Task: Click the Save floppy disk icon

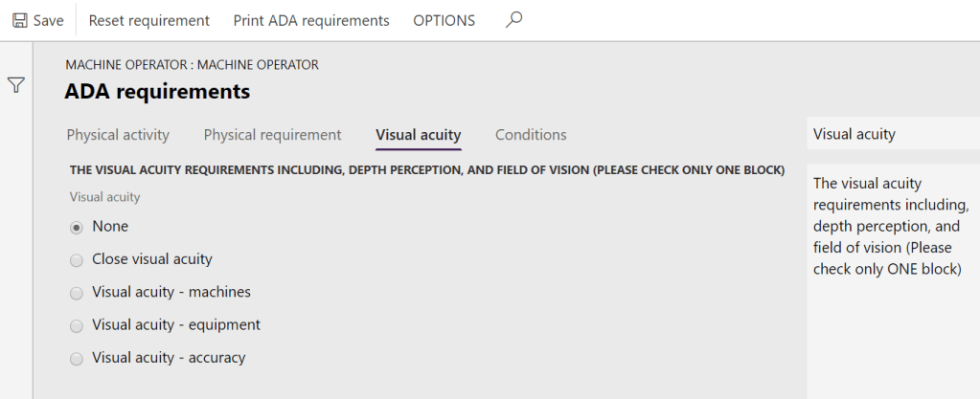Action: click(x=19, y=20)
